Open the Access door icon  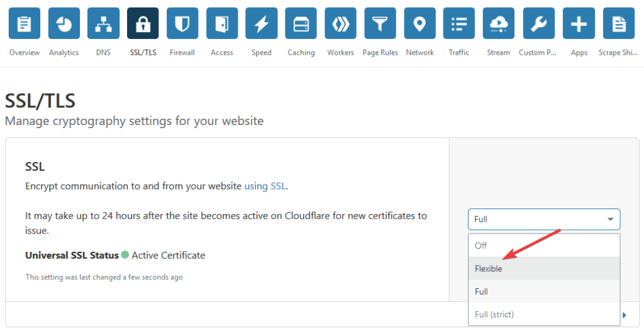pos(222,23)
